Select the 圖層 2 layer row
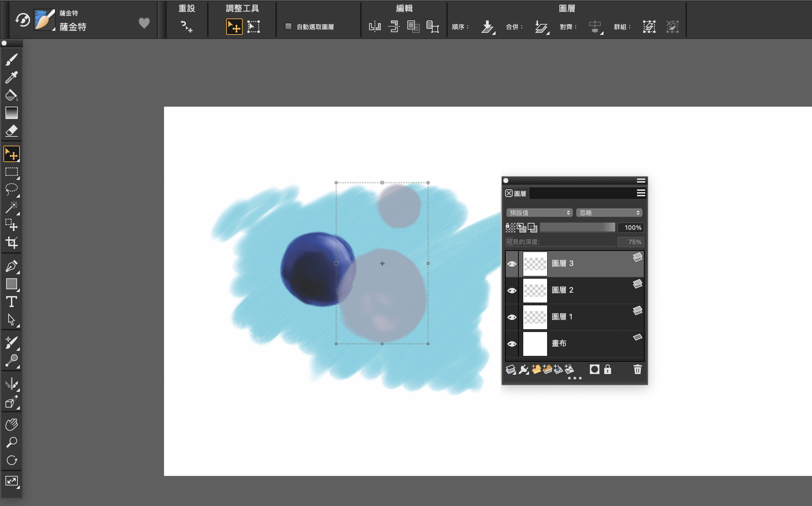The image size is (812, 506). (x=581, y=291)
